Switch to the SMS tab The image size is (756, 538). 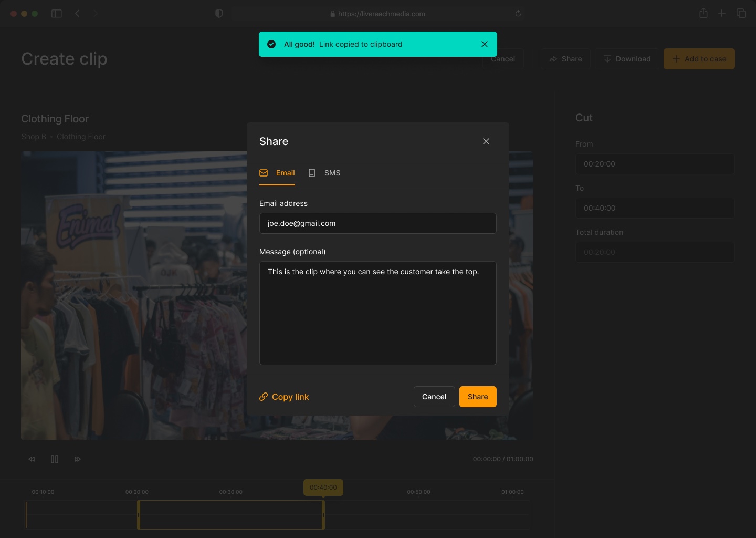pos(324,173)
